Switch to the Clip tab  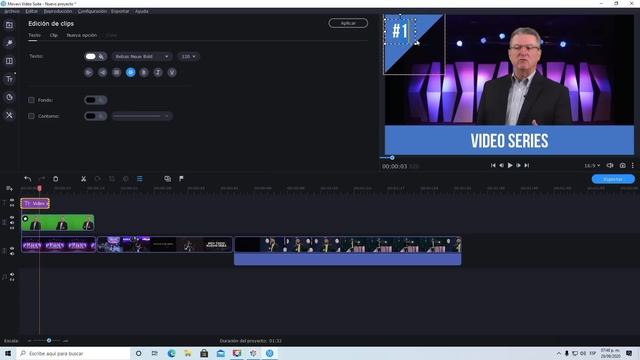point(53,36)
